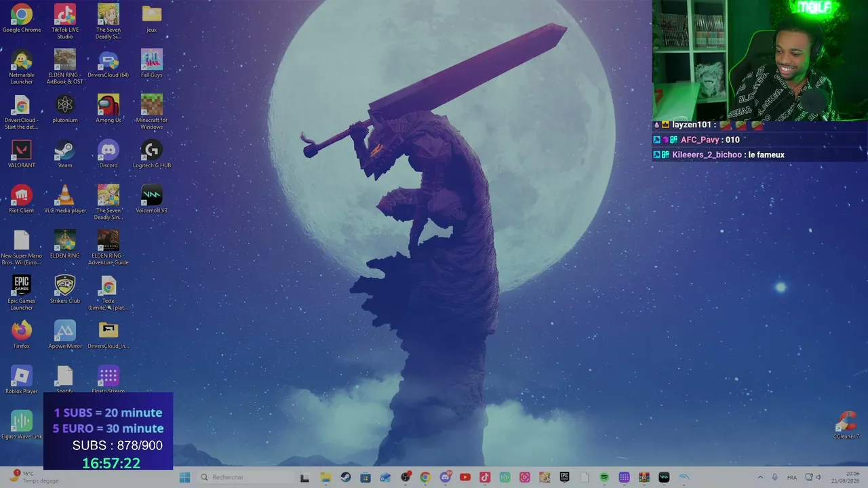
Task: Select the Discord desktop icon
Action: (108, 155)
